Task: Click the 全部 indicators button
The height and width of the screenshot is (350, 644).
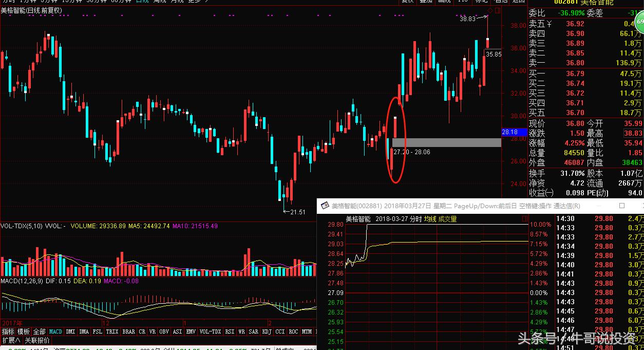Action: coord(39,331)
